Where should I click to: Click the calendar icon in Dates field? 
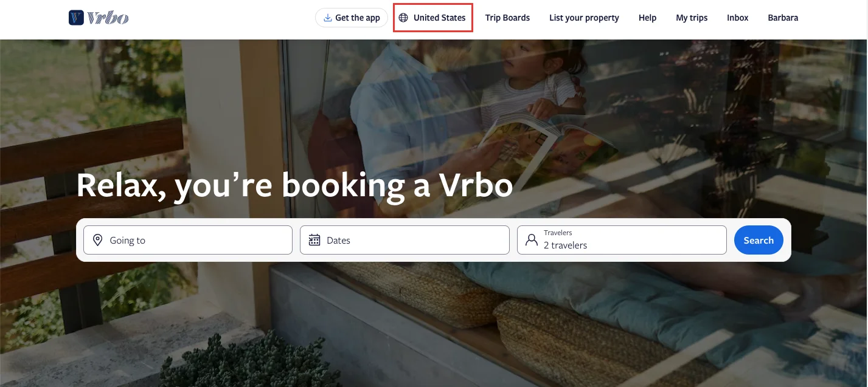[x=314, y=240]
